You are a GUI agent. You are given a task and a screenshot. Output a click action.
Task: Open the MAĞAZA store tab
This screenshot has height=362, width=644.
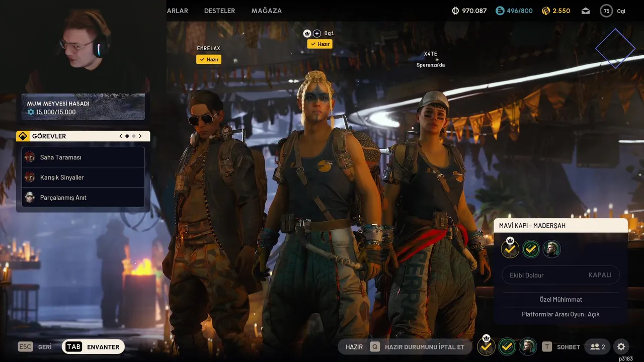click(x=267, y=11)
